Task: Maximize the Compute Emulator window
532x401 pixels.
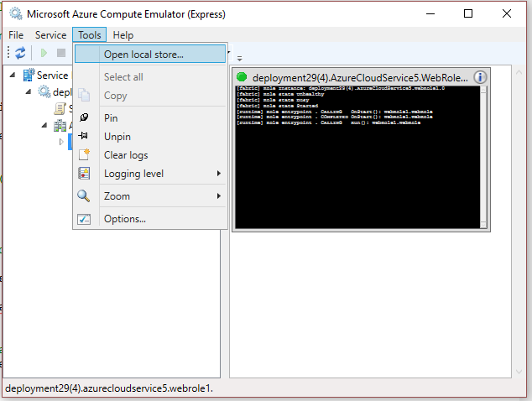Action: tap(468, 13)
